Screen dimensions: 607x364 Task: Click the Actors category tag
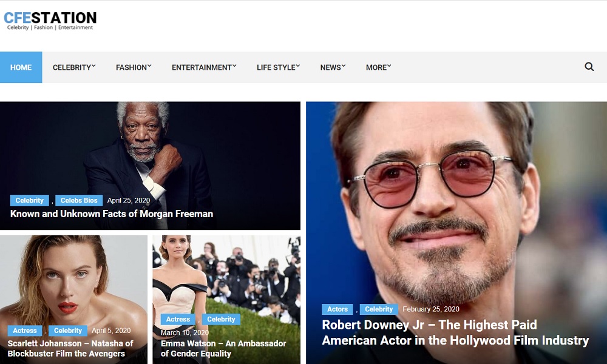tap(337, 309)
